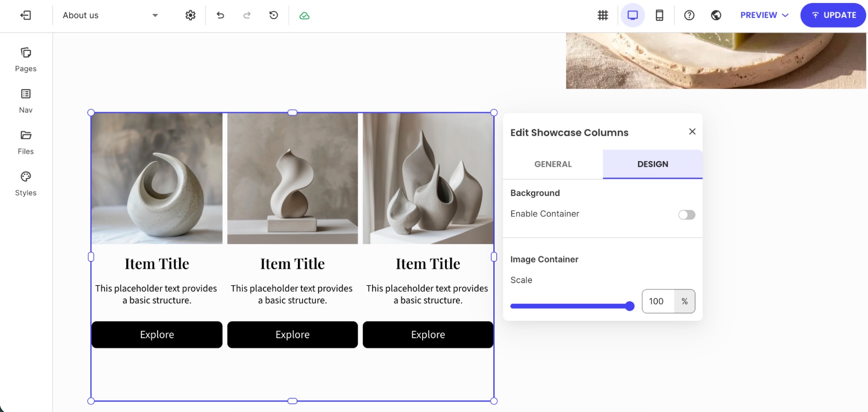Open the About us page dropdown
The width and height of the screenshot is (868, 412).
click(x=110, y=15)
